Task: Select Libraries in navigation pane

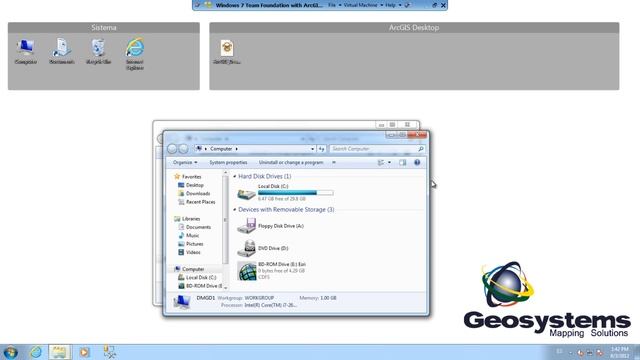Action: 191,219
